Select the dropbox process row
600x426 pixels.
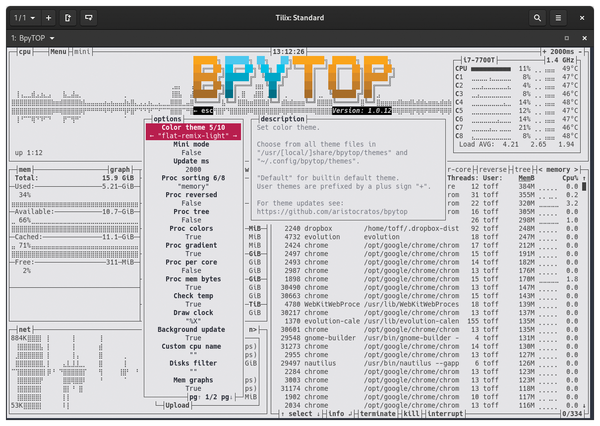point(427,229)
